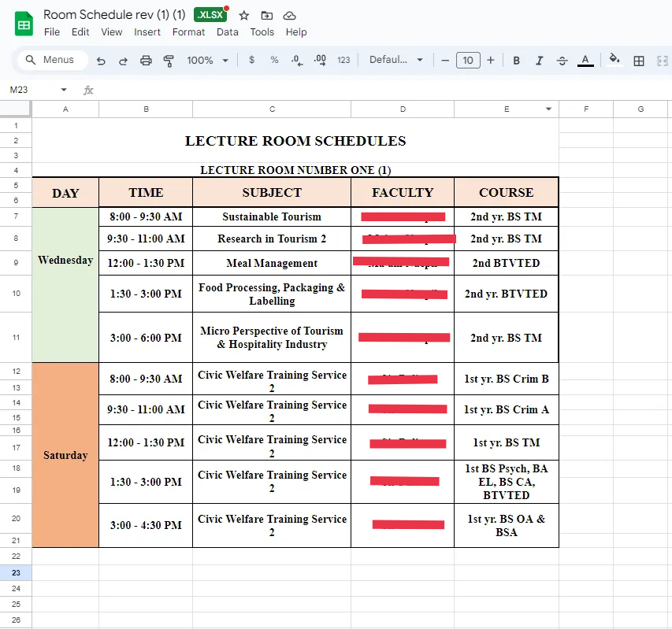Search the menus
This screenshot has width=672, height=629.
click(x=52, y=60)
